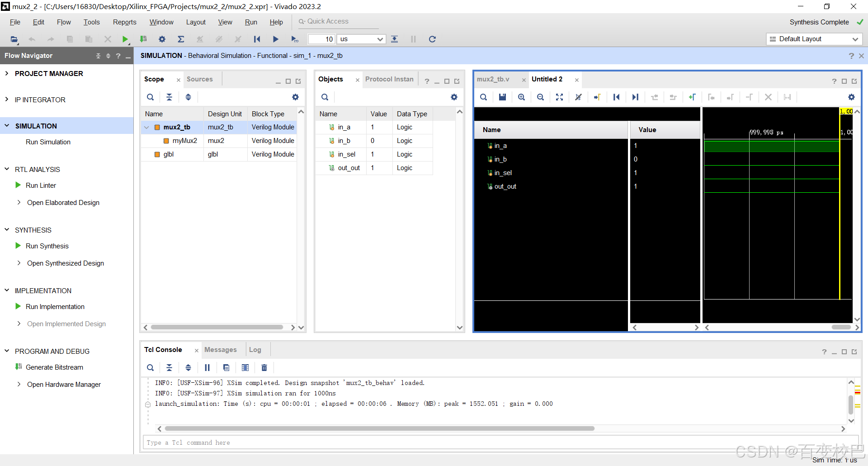Click Run Implementation
The height and width of the screenshot is (466, 868).
point(55,307)
